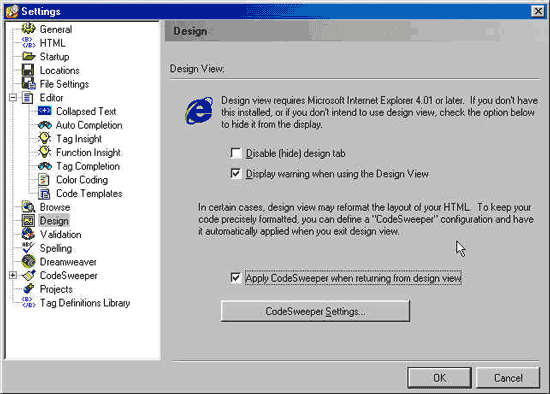Click the Tag Insight lightbulb icon
Image resolution: width=550 pixels, height=394 pixels.
click(45, 138)
